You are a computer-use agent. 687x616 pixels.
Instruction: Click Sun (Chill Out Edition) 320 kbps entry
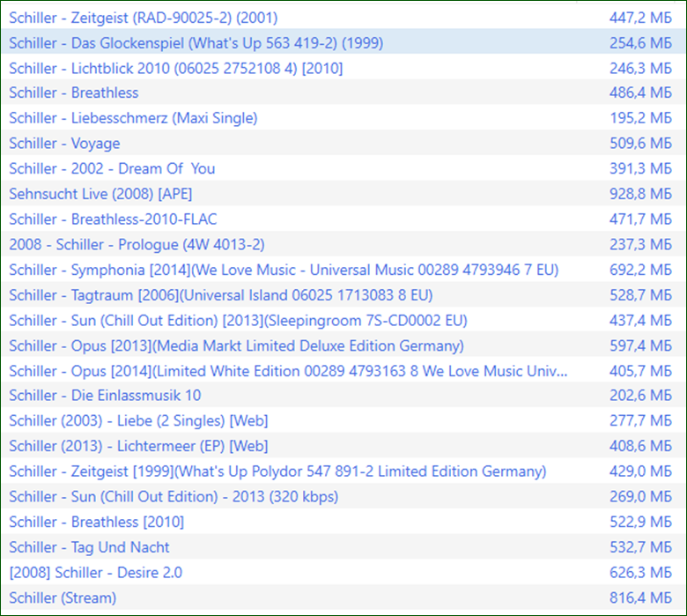174,497
